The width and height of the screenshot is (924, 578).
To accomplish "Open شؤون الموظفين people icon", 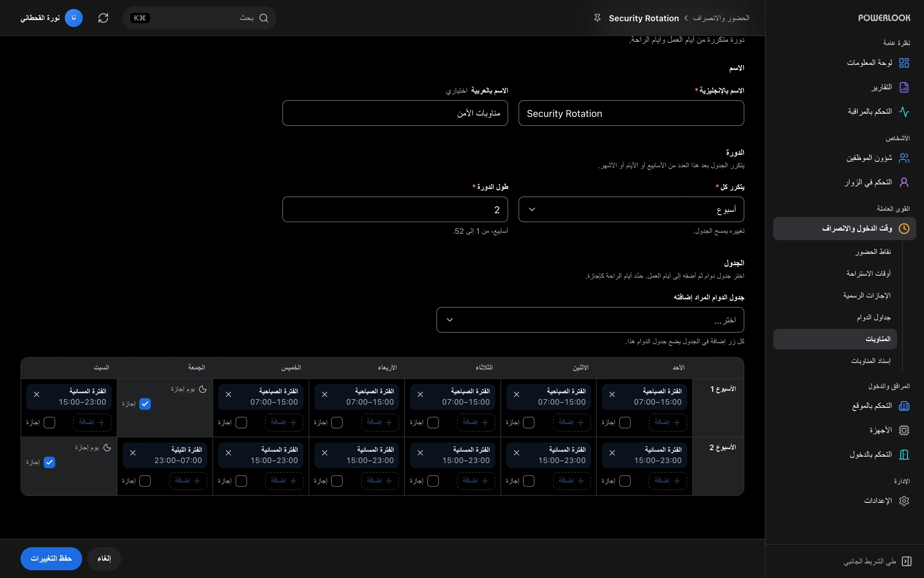I will 904,158.
